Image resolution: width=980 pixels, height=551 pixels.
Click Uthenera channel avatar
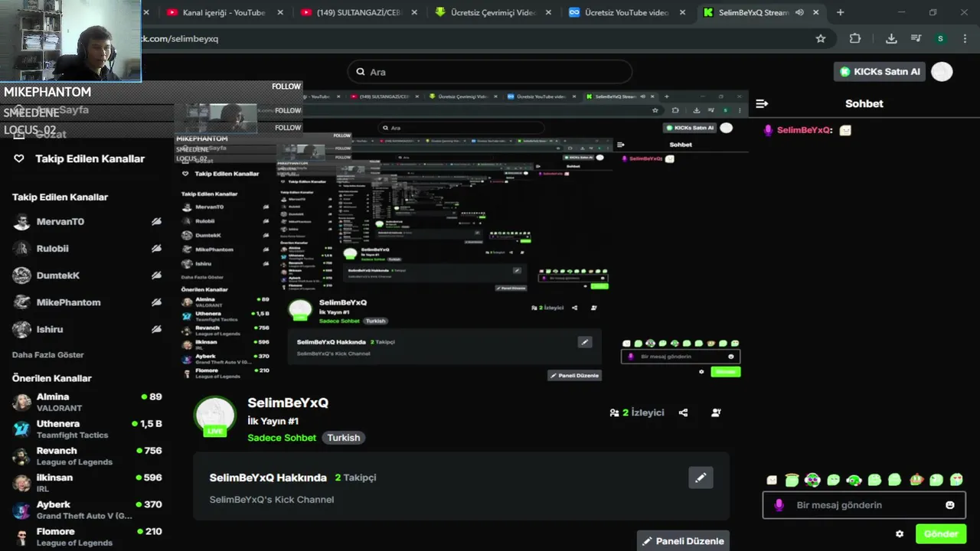22,429
